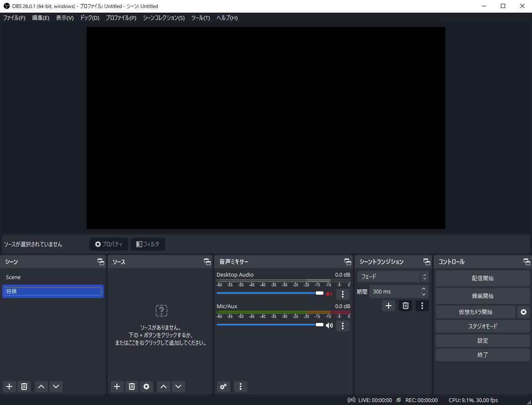Move source down in Sources panel
Screen dimensions: 532x405
[x=178, y=386]
